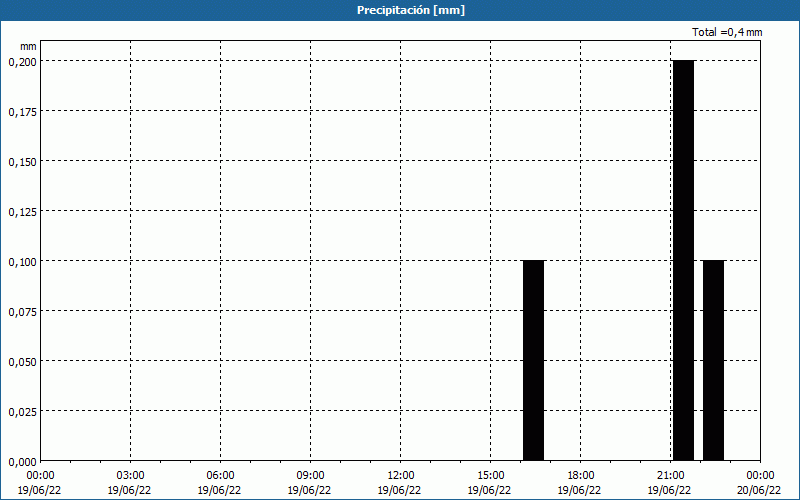Viewport: 800px width, 500px height.
Task: Click the 0,150 y-axis value
Action: [x=22, y=162]
